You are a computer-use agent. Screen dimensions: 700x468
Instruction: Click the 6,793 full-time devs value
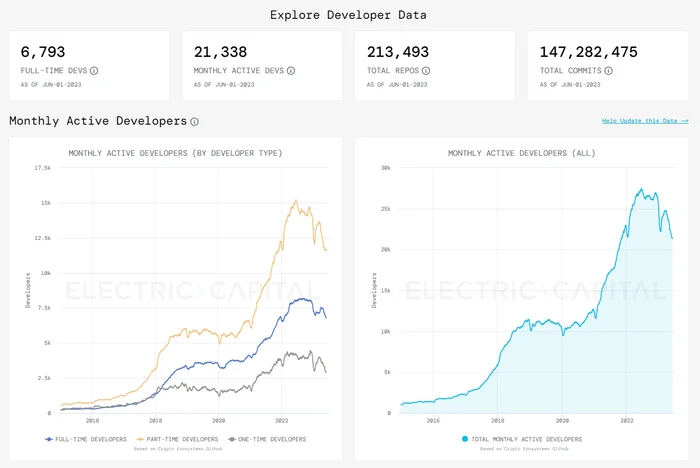click(43, 52)
